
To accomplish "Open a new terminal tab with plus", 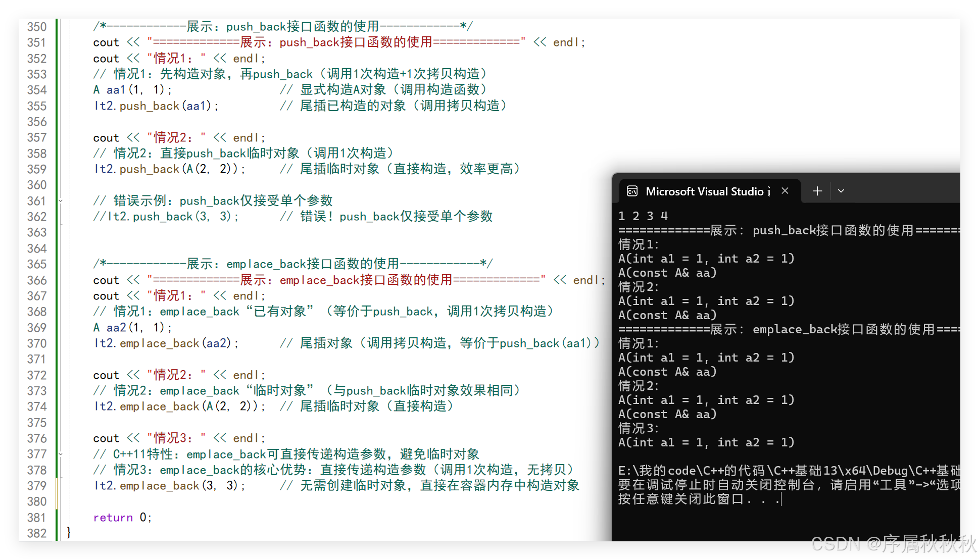I will point(817,191).
